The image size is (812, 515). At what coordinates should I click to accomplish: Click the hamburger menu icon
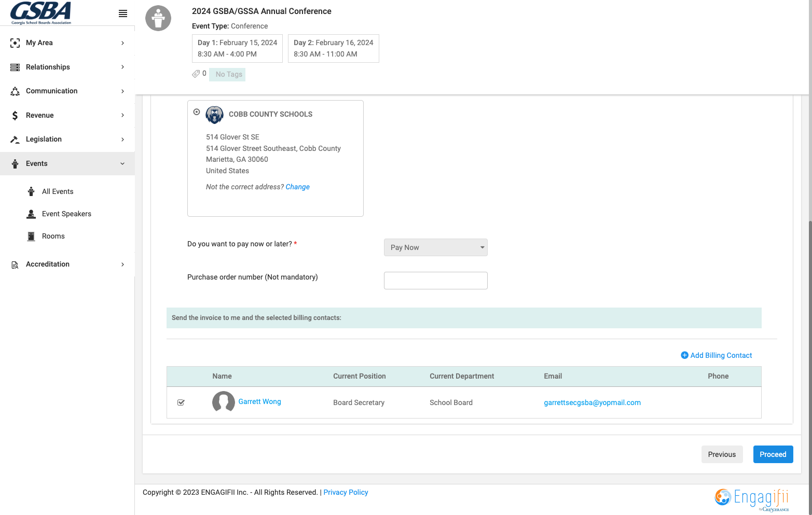pos(123,13)
